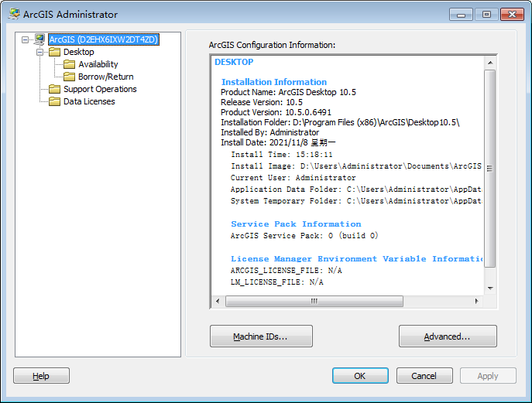532x403 pixels.
Task: Select ArcGIS (D2EHX6IXW2DT4ZD) tree item
Action: coord(104,39)
